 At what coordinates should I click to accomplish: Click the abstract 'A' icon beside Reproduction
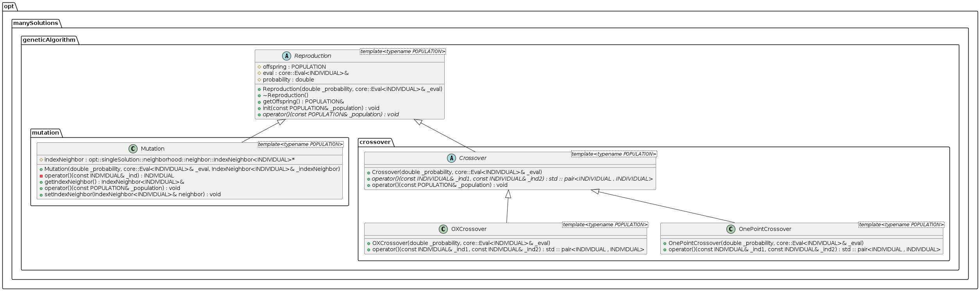(x=286, y=56)
